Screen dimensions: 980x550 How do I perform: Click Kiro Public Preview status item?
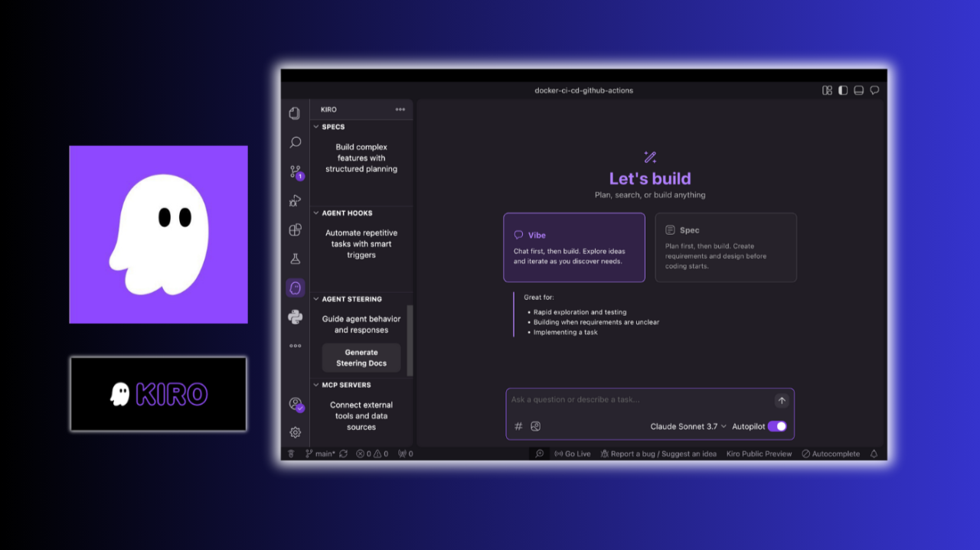(759, 454)
